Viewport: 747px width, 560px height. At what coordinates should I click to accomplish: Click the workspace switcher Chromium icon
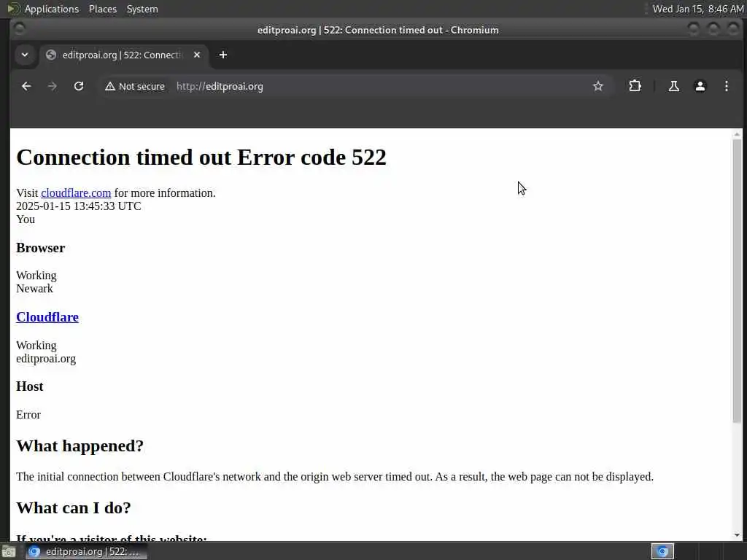(x=662, y=551)
